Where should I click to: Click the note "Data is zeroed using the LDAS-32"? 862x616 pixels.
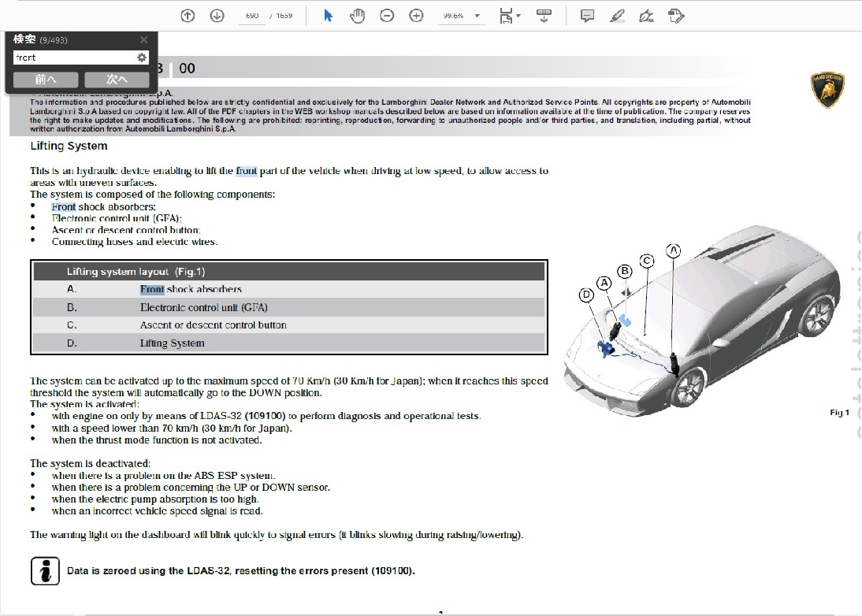pyautogui.click(x=241, y=571)
